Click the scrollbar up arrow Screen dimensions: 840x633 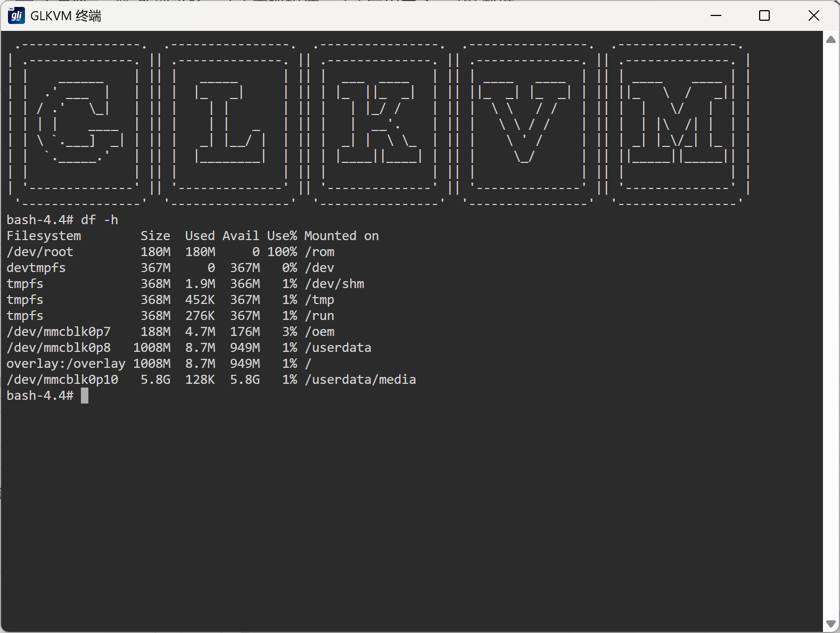(x=831, y=39)
